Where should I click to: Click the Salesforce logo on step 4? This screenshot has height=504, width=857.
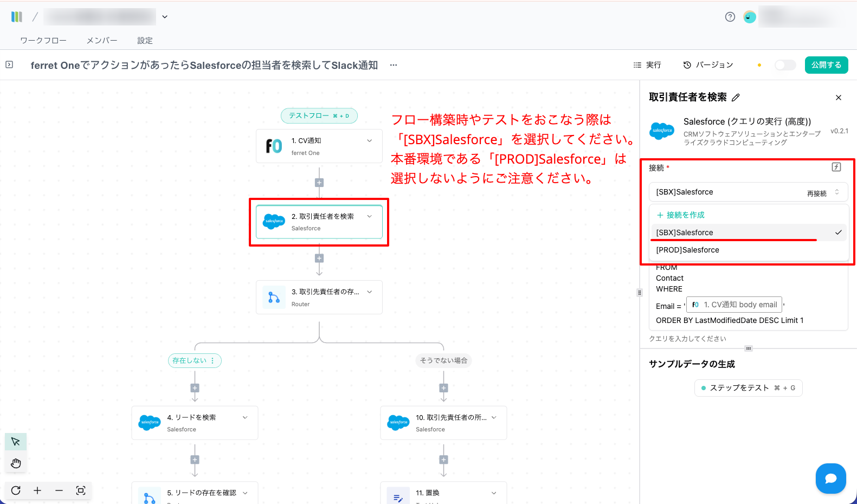click(150, 423)
